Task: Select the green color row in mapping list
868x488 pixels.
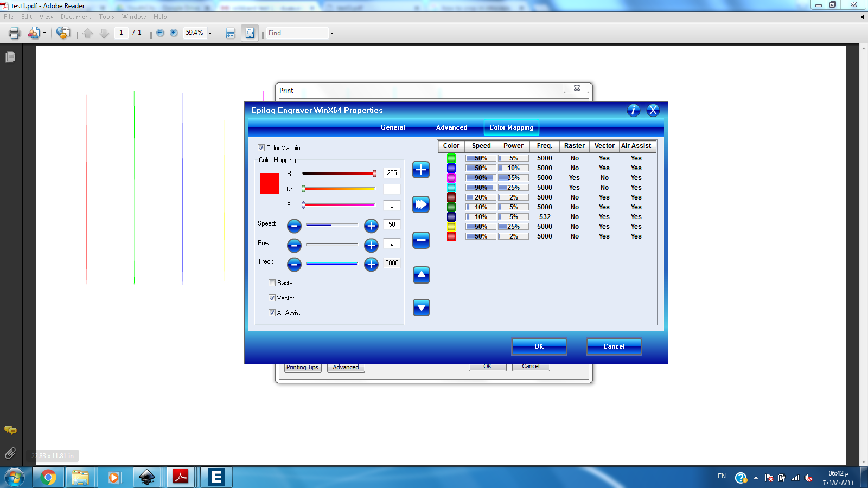Action: pos(545,158)
